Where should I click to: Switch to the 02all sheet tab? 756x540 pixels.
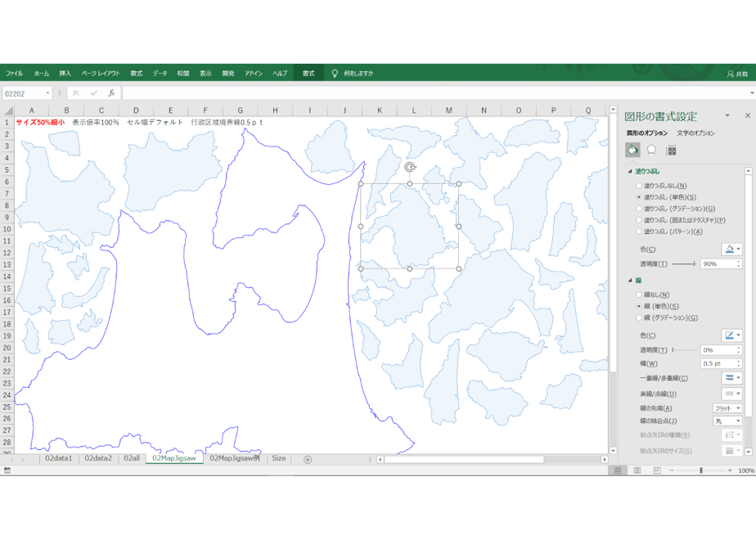click(x=132, y=458)
